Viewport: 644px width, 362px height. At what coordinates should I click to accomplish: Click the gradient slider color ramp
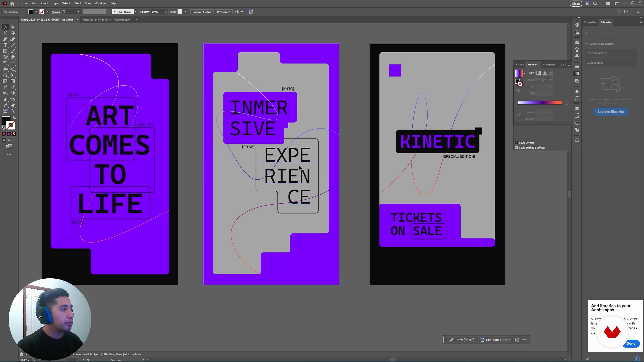(x=540, y=103)
